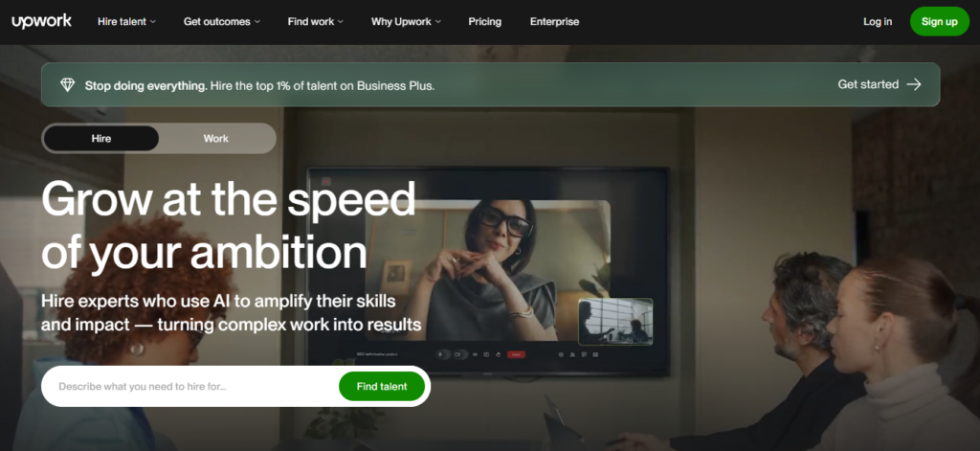
Task: Open the Enterprise page
Action: (554, 21)
